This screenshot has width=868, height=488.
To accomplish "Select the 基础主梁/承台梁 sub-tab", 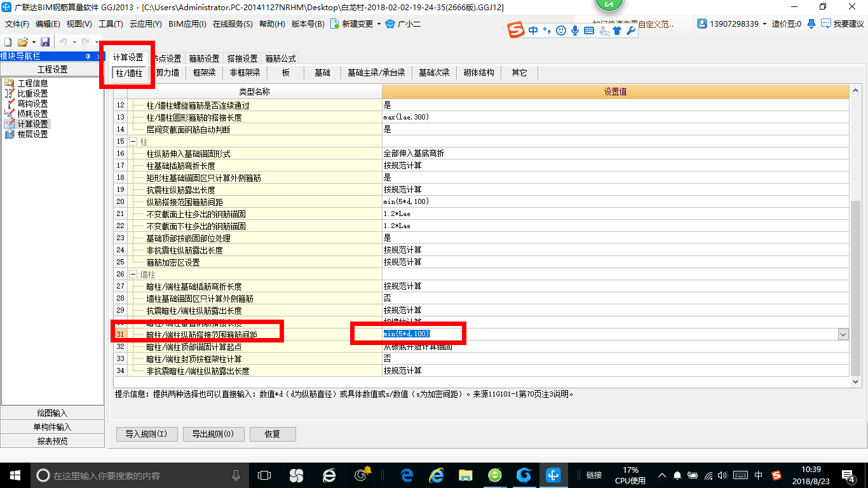I will point(376,73).
